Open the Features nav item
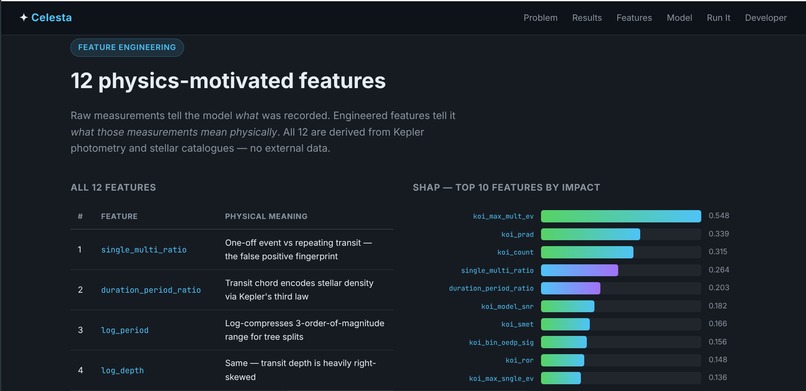Image resolution: width=806 pixels, height=391 pixels. (634, 18)
